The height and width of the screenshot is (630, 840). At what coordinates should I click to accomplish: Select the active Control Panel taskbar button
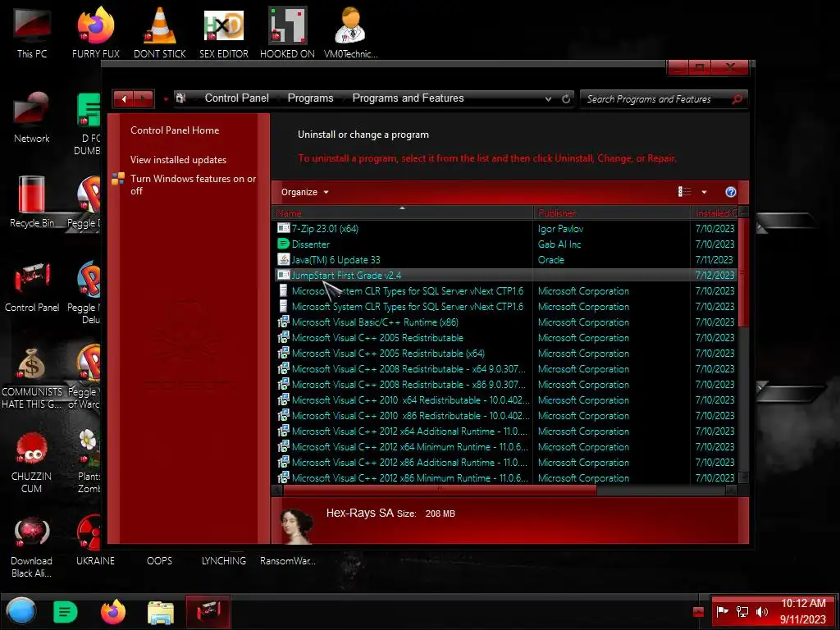pyautogui.click(x=208, y=611)
